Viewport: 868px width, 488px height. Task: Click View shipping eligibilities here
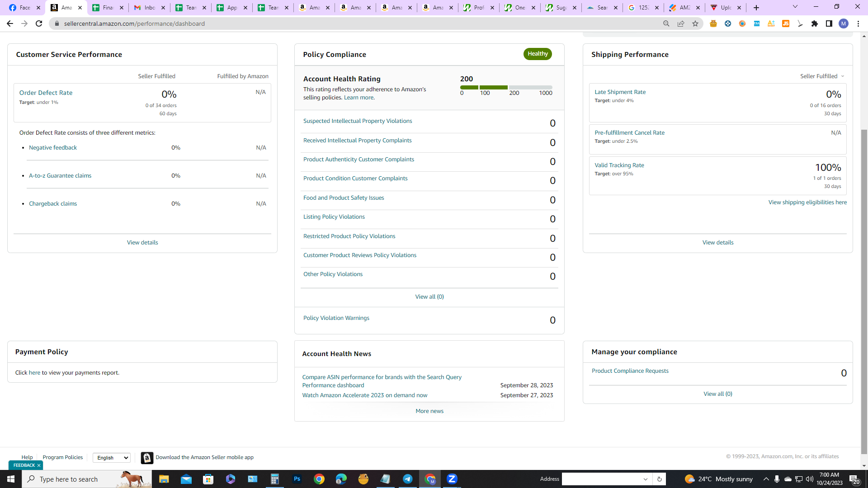click(x=807, y=202)
